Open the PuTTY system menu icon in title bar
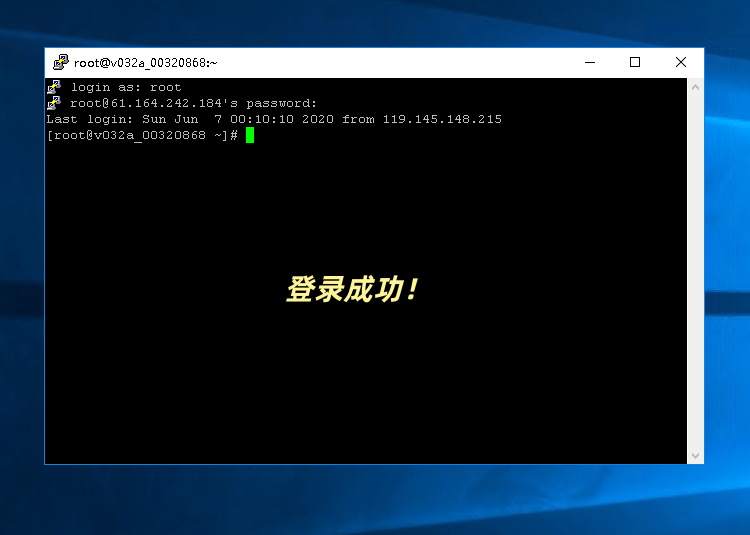The height and width of the screenshot is (535, 750). (x=61, y=62)
